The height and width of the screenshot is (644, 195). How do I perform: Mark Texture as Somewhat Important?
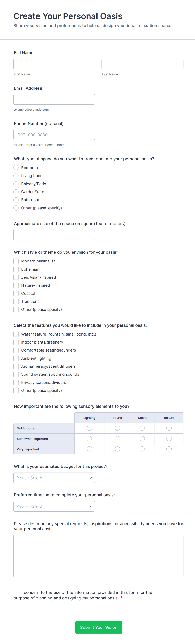169,438
